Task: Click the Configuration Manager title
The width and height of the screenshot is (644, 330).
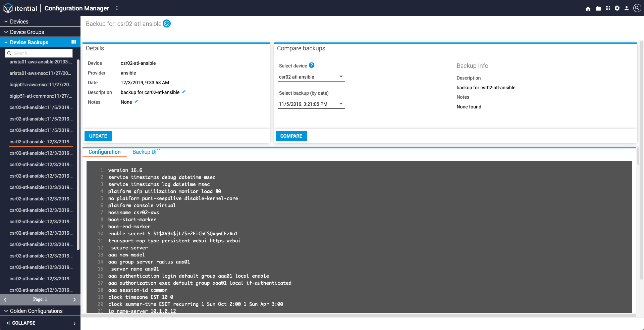Action: 77,8
